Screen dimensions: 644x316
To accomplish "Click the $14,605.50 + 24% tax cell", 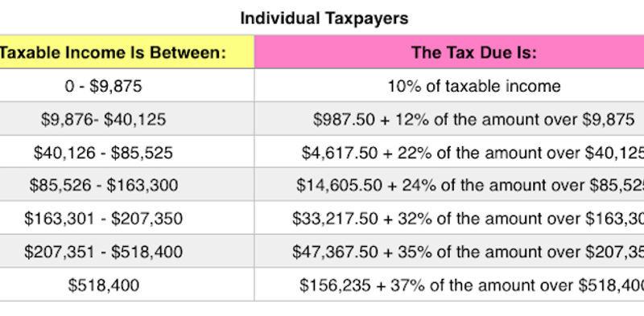I will (449, 185).
